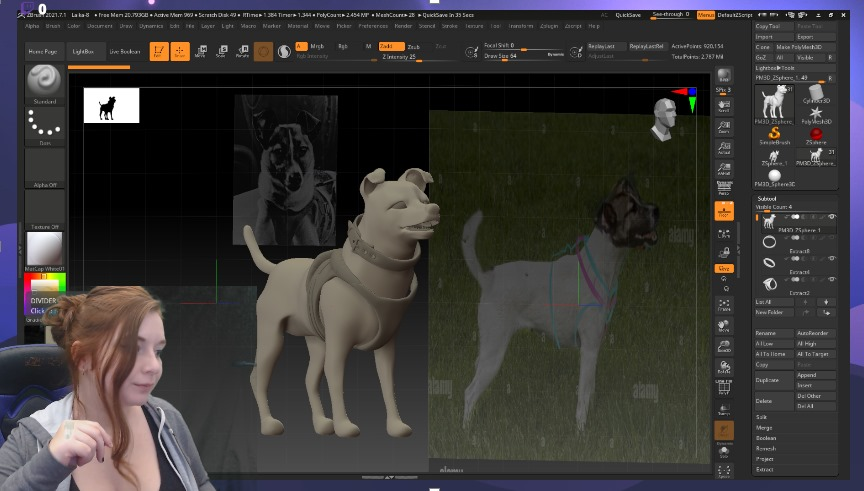Click the AAHalf icon
The width and height of the screenshot is (864, 491).
click(724, 169)
